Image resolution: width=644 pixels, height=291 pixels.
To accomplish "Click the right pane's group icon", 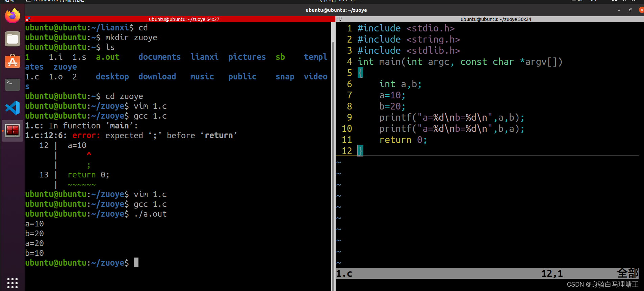I will coord(339,19).
